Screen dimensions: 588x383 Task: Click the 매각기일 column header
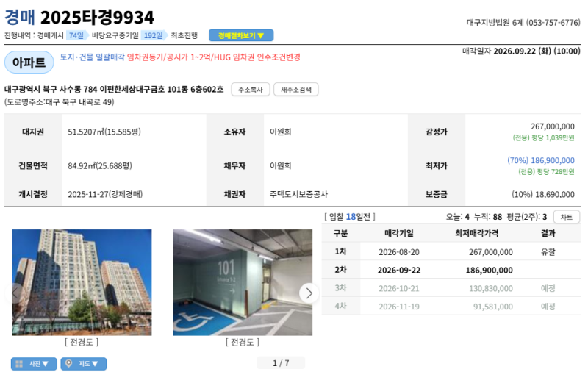399,233
